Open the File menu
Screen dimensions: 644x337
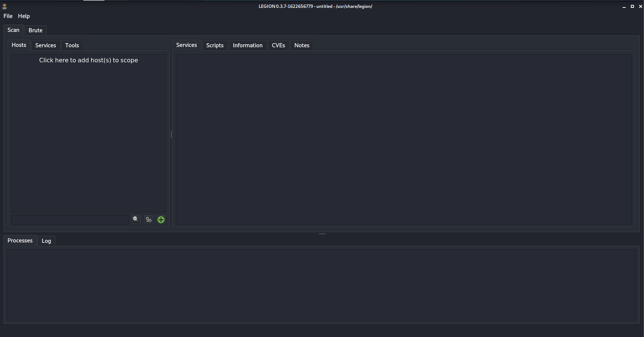(x=8, y=16)
